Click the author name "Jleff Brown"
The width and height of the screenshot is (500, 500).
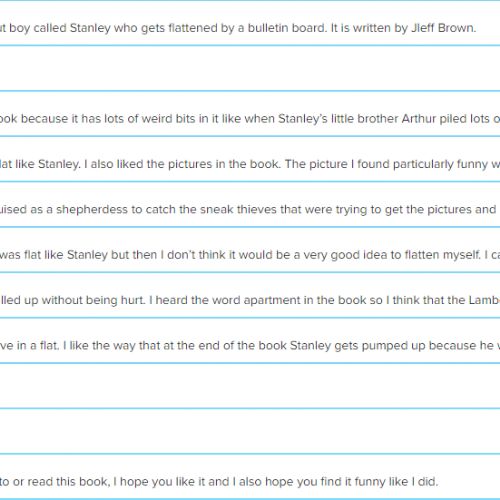coord(442,28)
